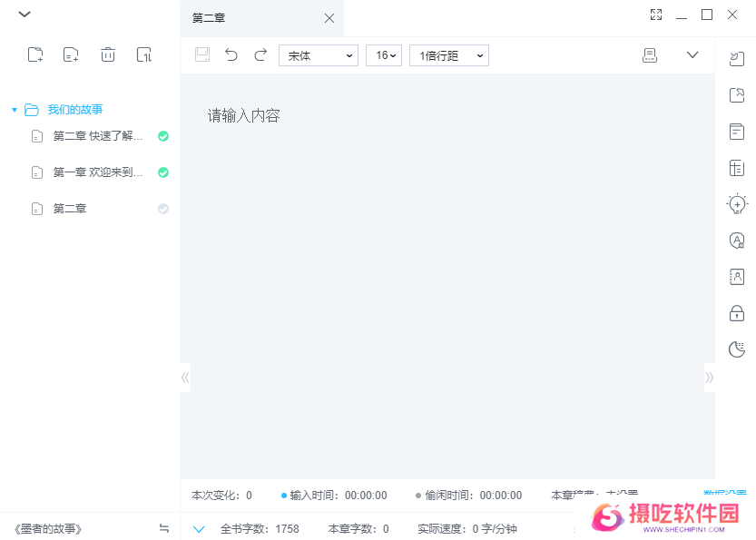
Task: Open the character card contacts icon
Action: coord(737,277)
